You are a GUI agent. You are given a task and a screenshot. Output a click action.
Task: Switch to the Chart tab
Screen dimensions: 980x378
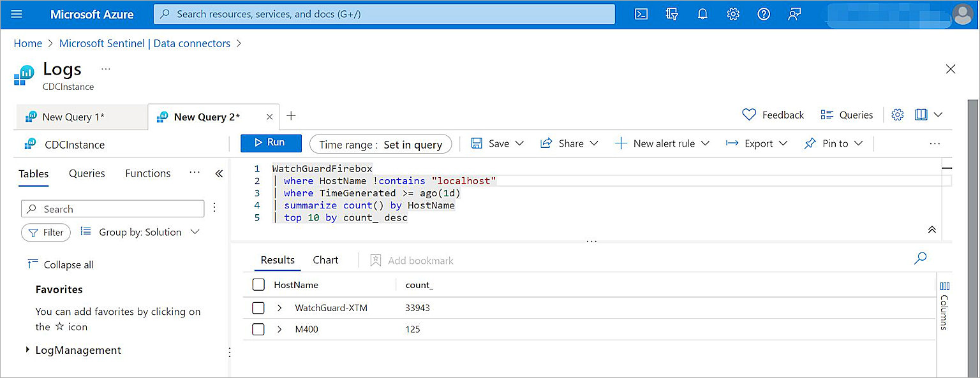coord(325,259)
